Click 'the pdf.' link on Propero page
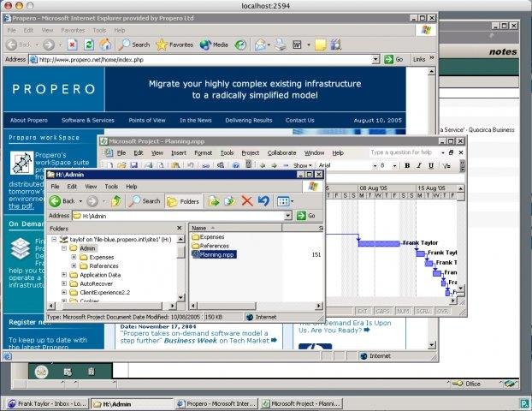 click(21, 205)
